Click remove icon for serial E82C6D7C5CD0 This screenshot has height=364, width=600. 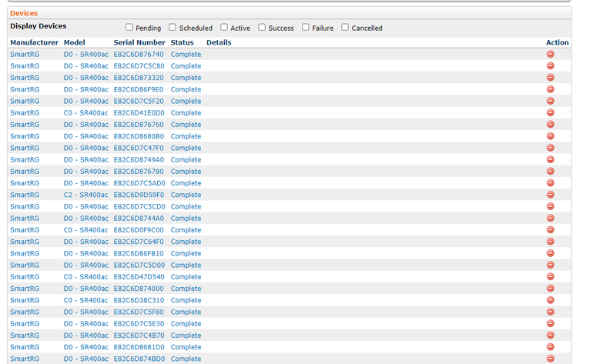(x=550, y=206)
